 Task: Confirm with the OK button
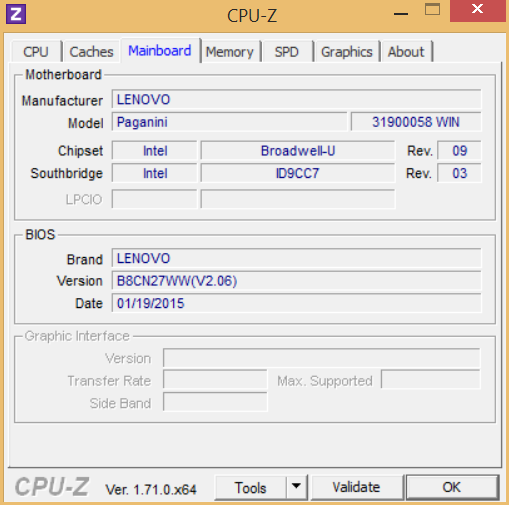point(452,487)
